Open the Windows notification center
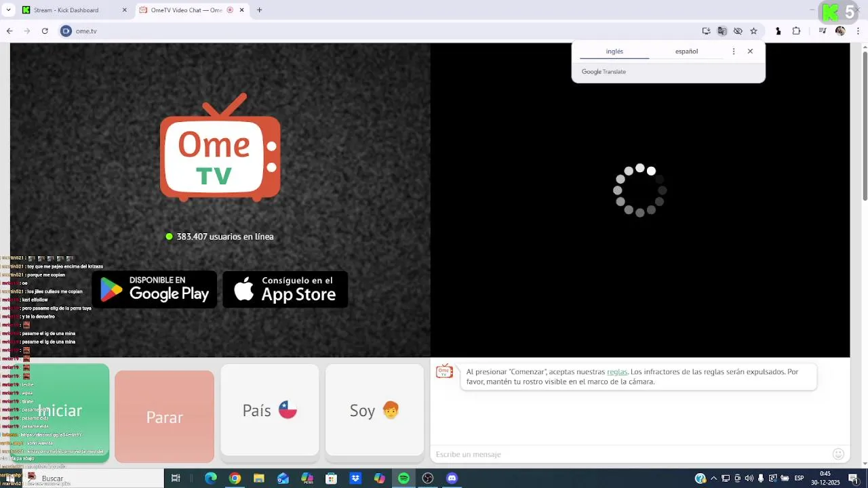The width and height of the screenshot is (868, 488). [x=854, y=479]
